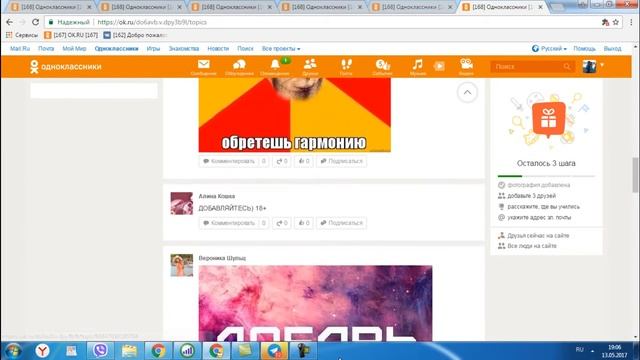Click добавьте 3 друзей step
Image resolution: width=640 pixels, height=360 pixels.
(531, 196)
